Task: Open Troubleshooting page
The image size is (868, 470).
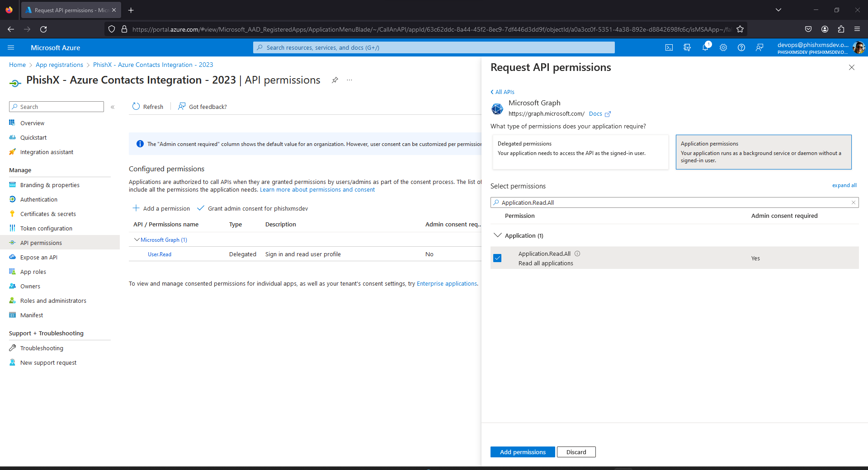Action: [42, 348]
